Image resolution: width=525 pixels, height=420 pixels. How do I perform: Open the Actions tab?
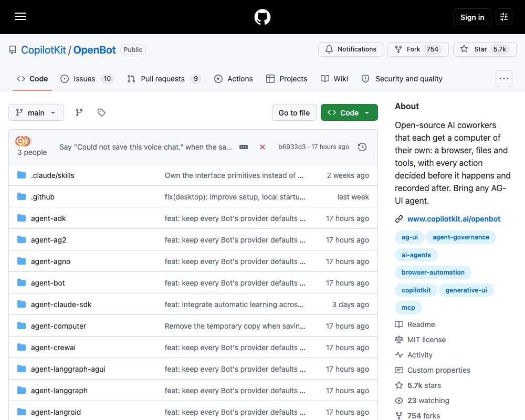[234, 79]
